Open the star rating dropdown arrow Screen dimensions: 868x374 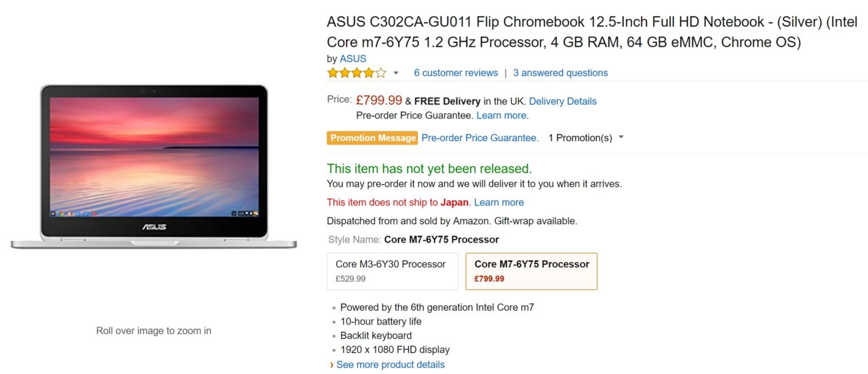pos(396,73)
